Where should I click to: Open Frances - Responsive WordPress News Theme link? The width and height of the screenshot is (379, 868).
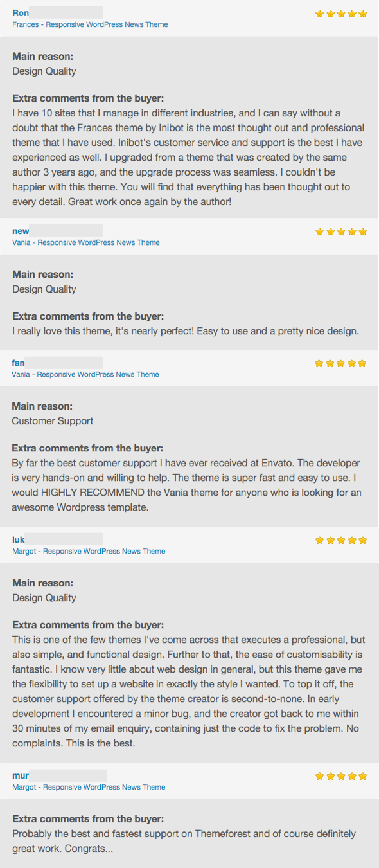coord(90,24)
